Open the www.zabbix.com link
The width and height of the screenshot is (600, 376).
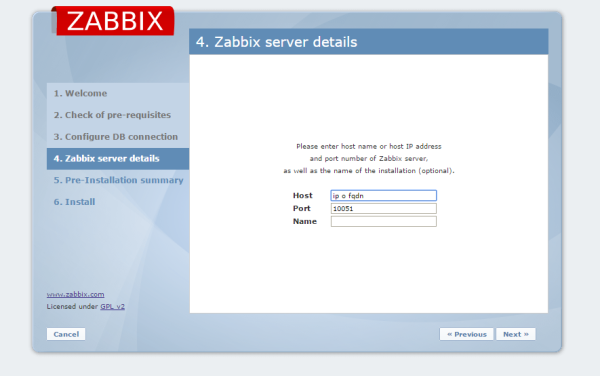click(75, 294)
